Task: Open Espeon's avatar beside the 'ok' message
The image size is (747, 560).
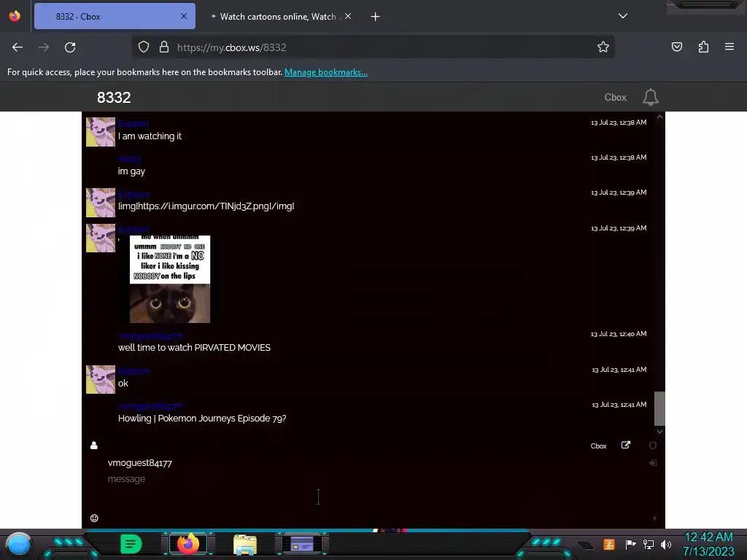Action: click(x=101, y=379)
